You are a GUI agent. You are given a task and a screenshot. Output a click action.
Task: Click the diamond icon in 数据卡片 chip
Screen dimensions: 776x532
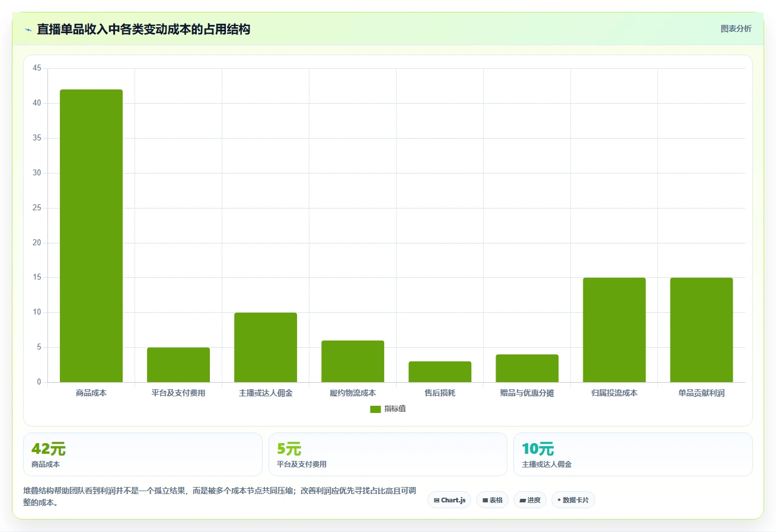559,500
